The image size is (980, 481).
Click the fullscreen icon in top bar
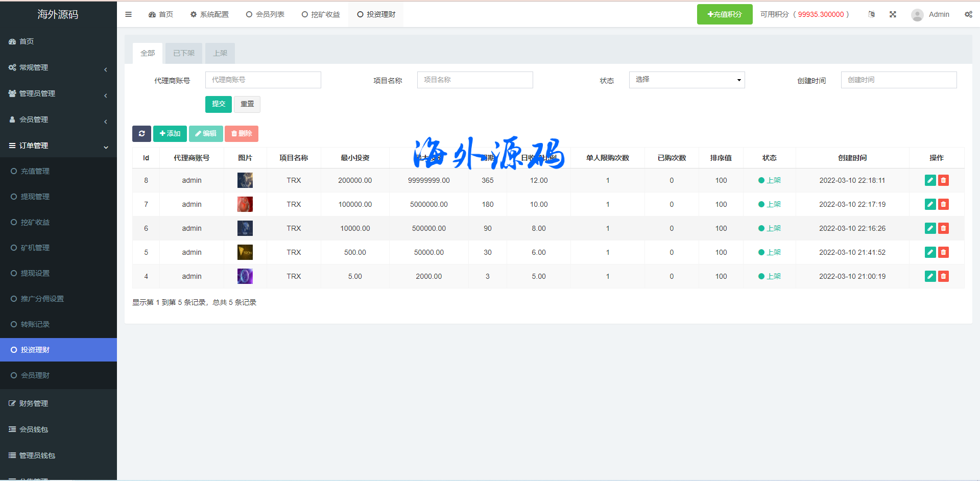click(893, 14)
